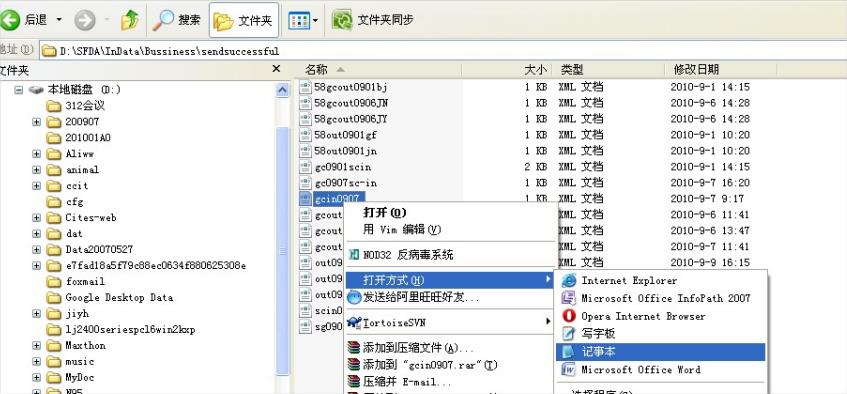Sort by Size (大小) column header

pos(506,70)
